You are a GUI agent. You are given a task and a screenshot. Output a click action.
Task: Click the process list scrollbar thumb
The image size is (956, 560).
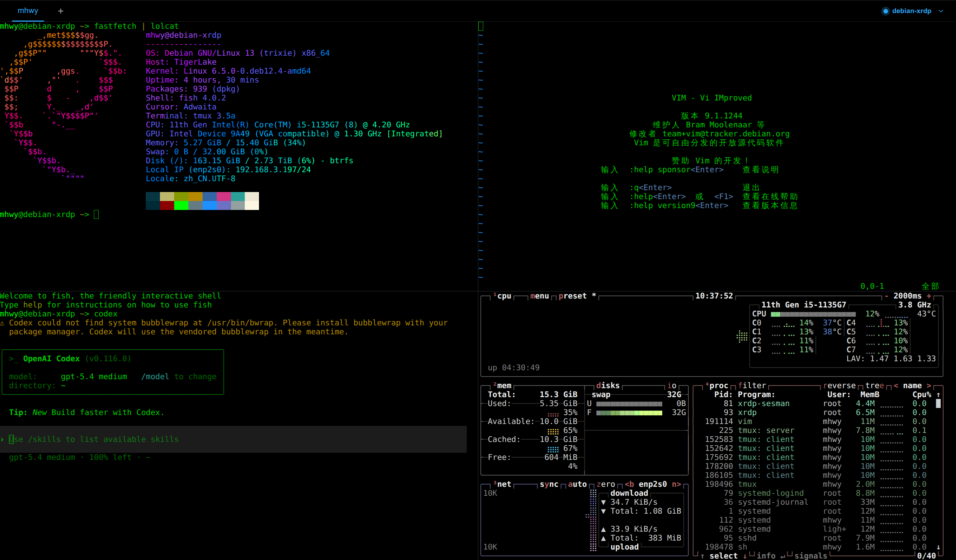pos(938,404)
